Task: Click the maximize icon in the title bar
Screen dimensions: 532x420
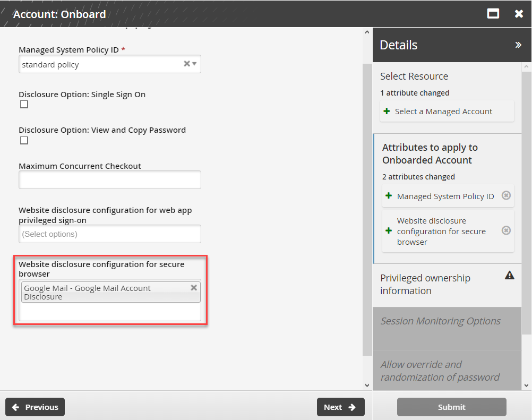Action: tap(493, 13)
